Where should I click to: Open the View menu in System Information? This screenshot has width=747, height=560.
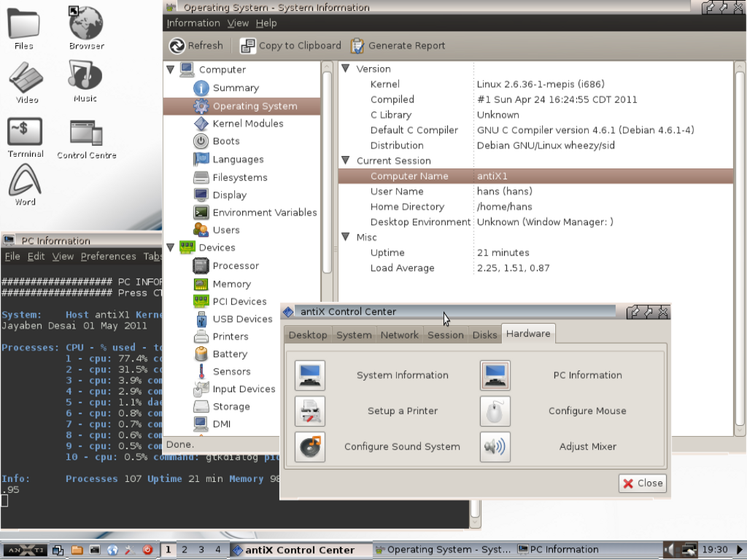[x=238, y=23]
